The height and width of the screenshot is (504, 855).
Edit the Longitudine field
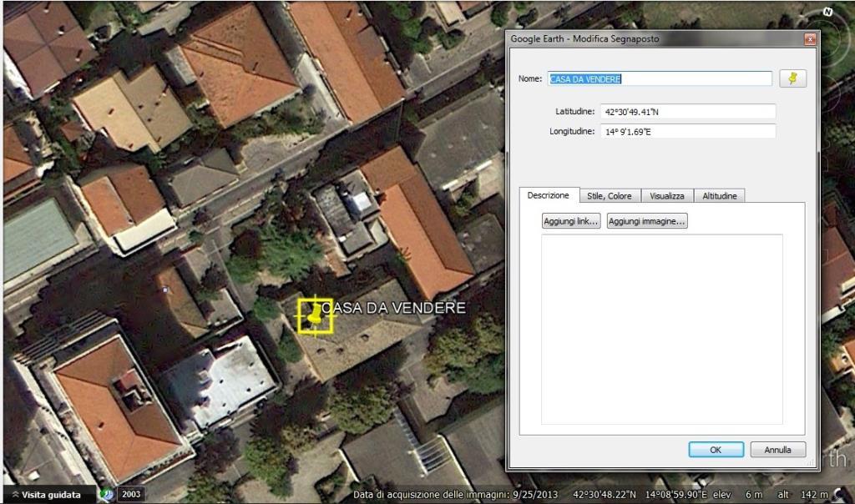point(688,131)
